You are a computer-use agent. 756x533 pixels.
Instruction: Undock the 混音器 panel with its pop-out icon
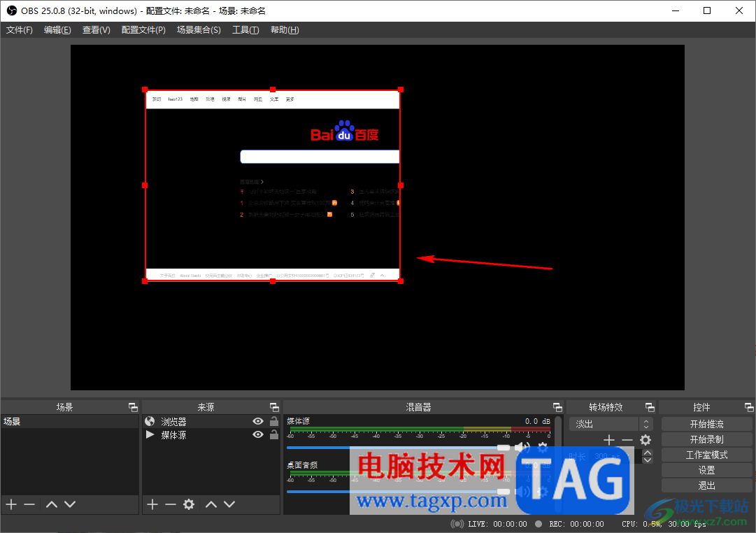tap(557, 407)
